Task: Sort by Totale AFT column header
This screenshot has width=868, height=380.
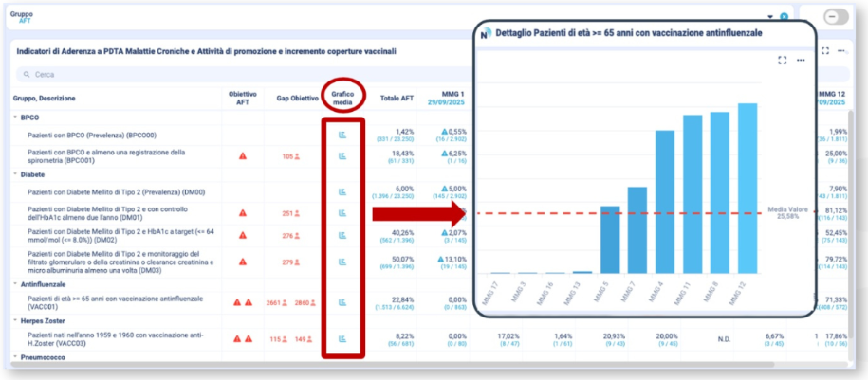Action: point(397,99)
